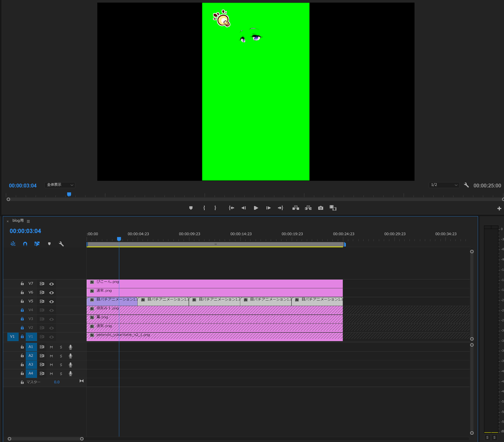Click the timeline horizontal zoom scrollbar
504x442 pixels.
click(x=46, y=439)
